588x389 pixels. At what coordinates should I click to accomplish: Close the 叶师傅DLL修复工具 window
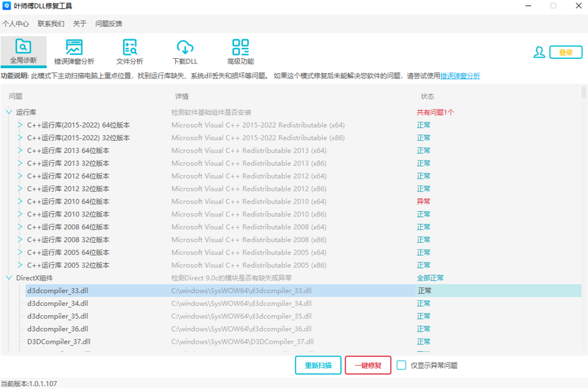coord(579,5)
